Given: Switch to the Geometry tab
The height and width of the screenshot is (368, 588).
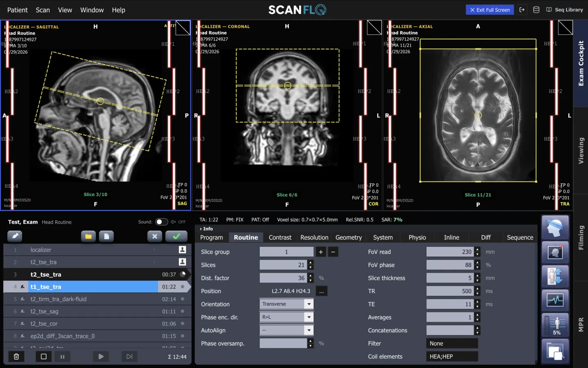Looking at the screenshot, I should [349, 238].
